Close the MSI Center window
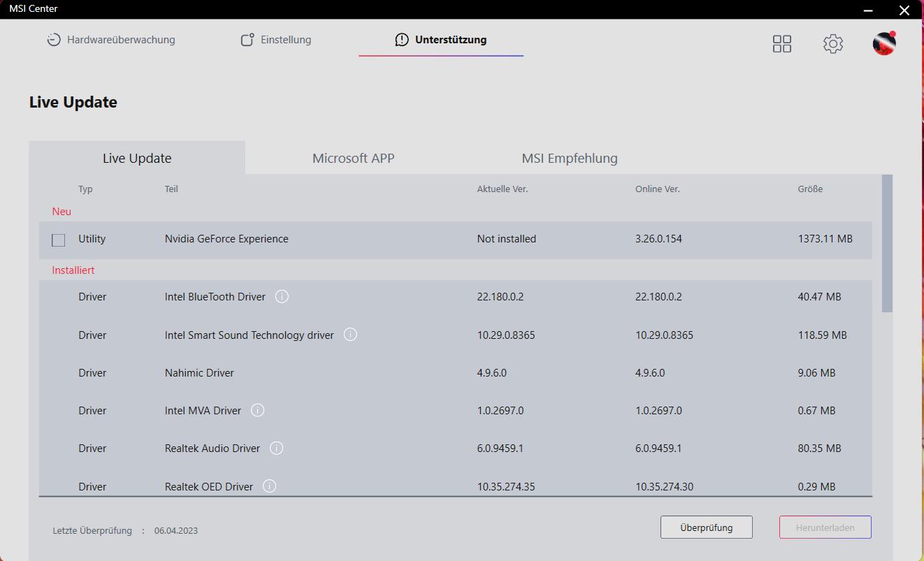Image resolution: width=924 pixels, height=561 pixels. (904, 9)
